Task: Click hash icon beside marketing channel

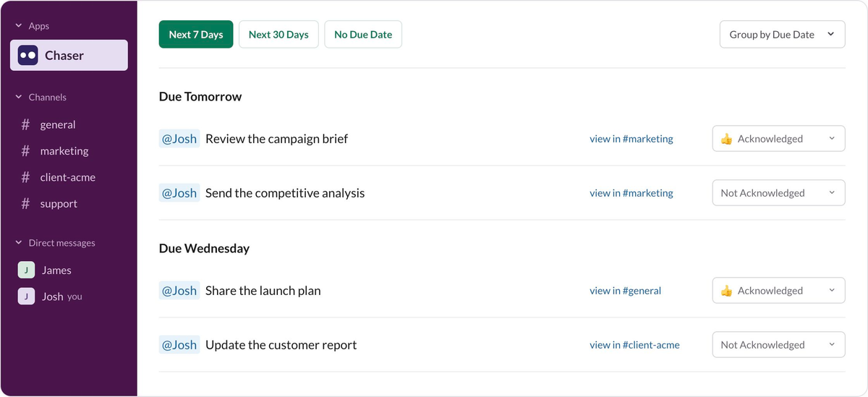Action: [x=25, y=151]
